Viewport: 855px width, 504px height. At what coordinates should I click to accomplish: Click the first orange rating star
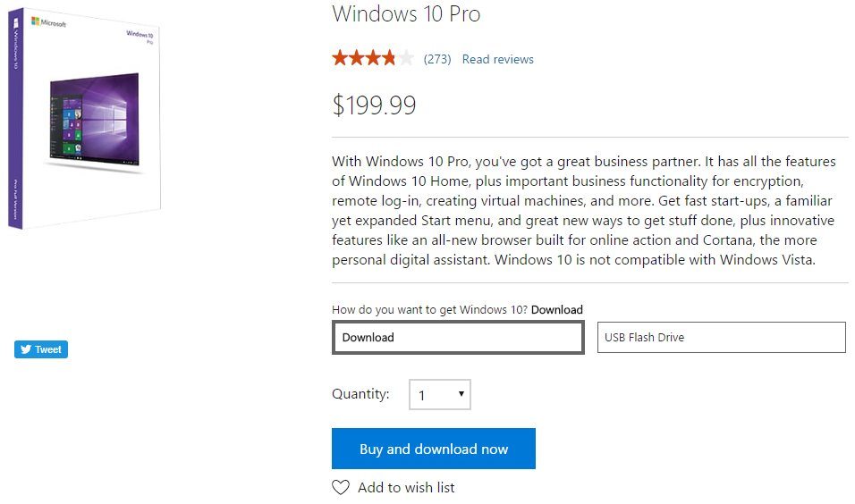tap(340, 58)
